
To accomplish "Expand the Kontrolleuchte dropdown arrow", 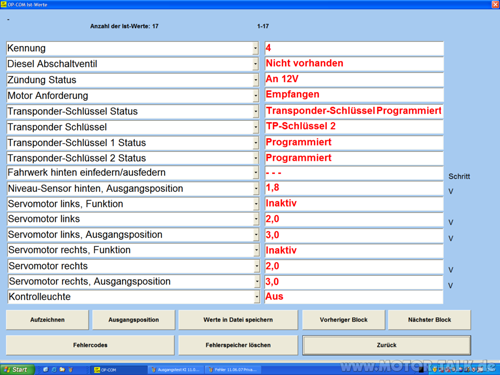I will tap(257, 297).
